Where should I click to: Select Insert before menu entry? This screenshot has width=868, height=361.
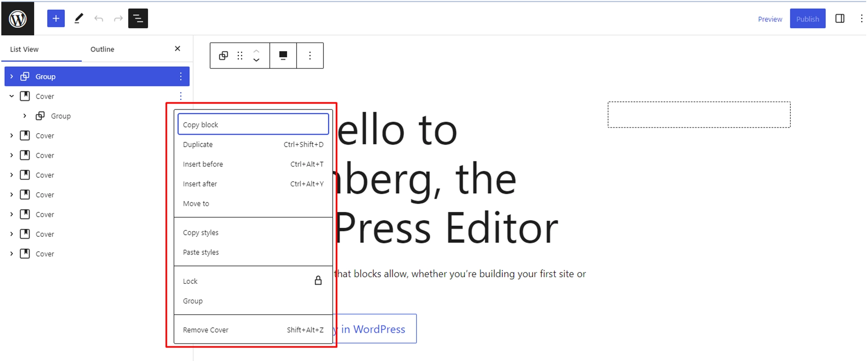253,164
